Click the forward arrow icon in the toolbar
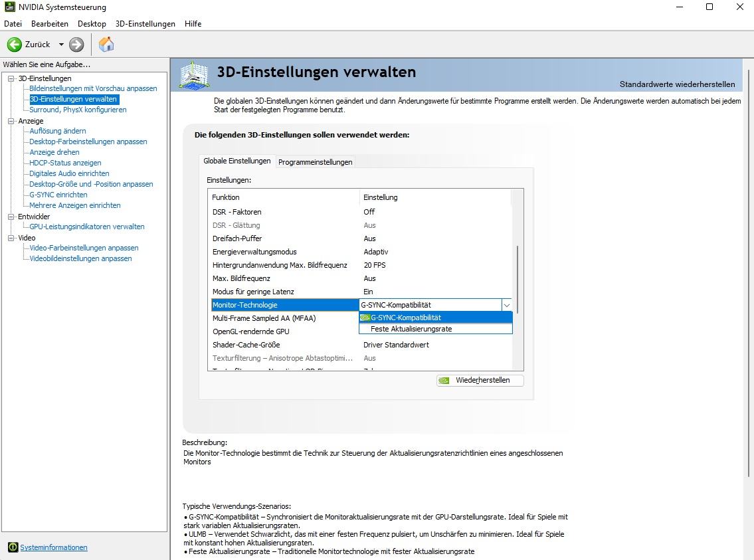This screenshot has width=754, height=560. [x=76, y=45]
